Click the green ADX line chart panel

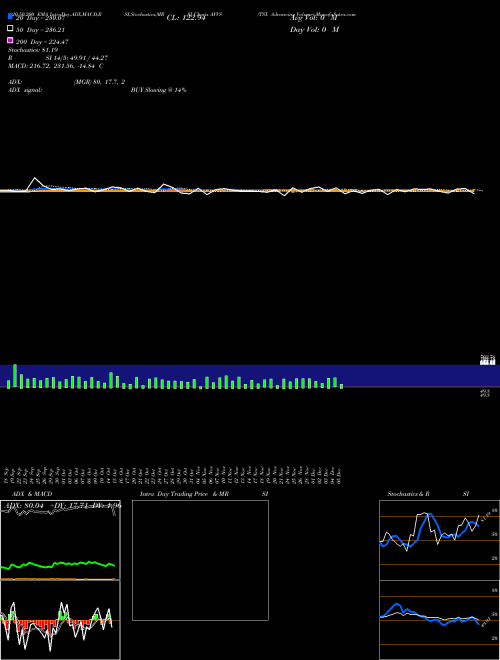click(x=60, y=540)
